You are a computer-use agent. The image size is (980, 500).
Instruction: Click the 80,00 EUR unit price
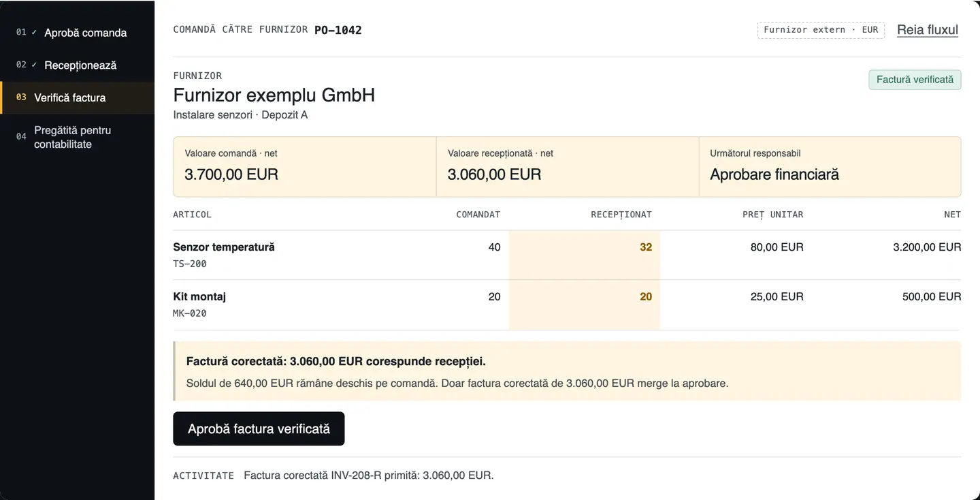777,247
